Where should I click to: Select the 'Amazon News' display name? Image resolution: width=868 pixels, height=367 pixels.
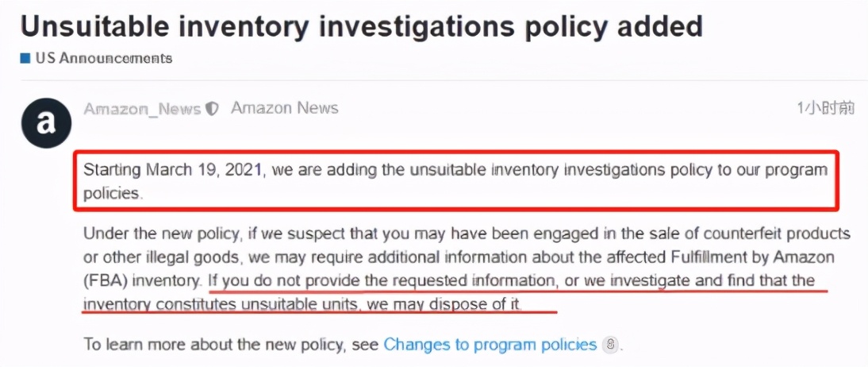pyautogui.click(x=285, y=108)
